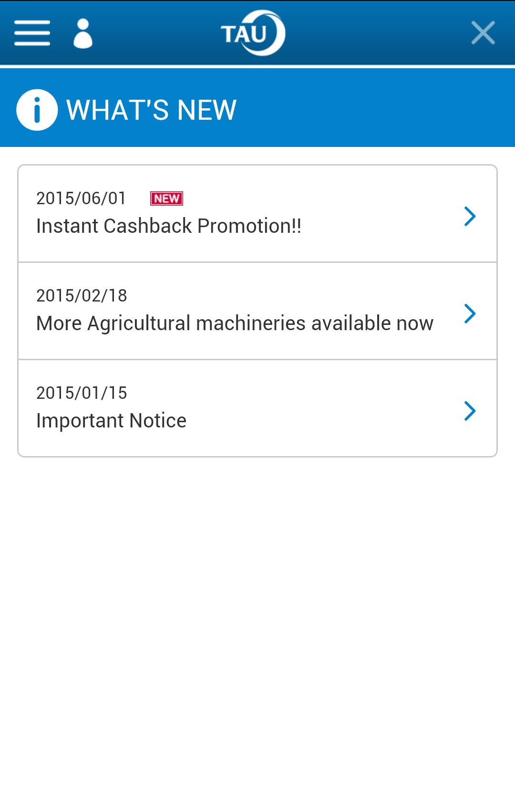Open More Agricultural machineries available now
Image resolution: width=515 pixels, height=812 pixels.
[235, 323]
